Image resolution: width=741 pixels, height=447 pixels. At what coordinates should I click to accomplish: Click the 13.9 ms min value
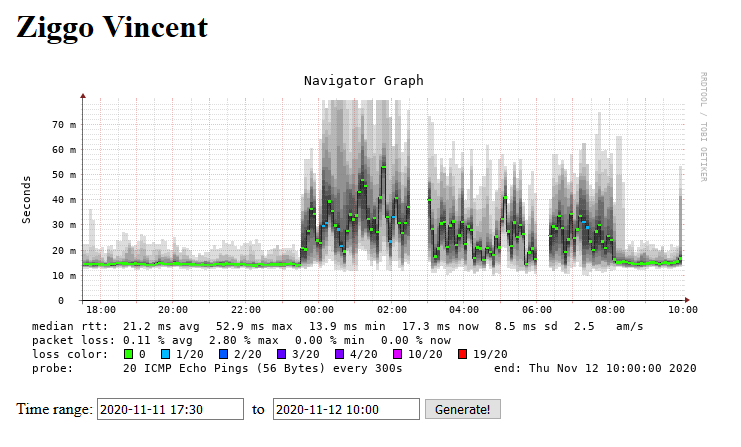[x=347, y=327]
